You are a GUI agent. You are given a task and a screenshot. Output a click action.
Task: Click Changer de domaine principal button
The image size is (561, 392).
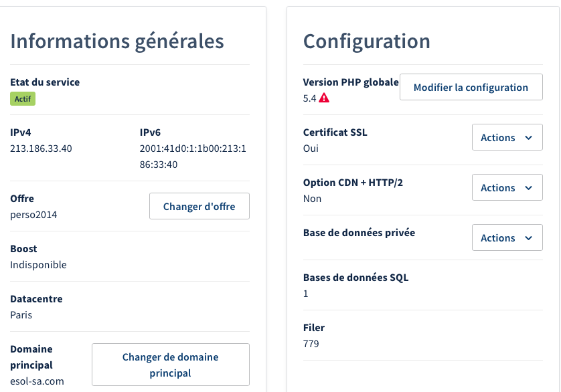170,365
